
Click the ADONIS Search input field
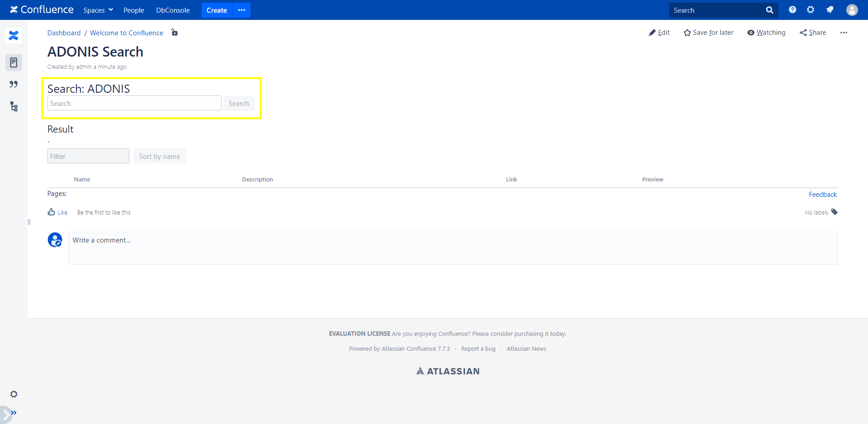click(134, 103)
